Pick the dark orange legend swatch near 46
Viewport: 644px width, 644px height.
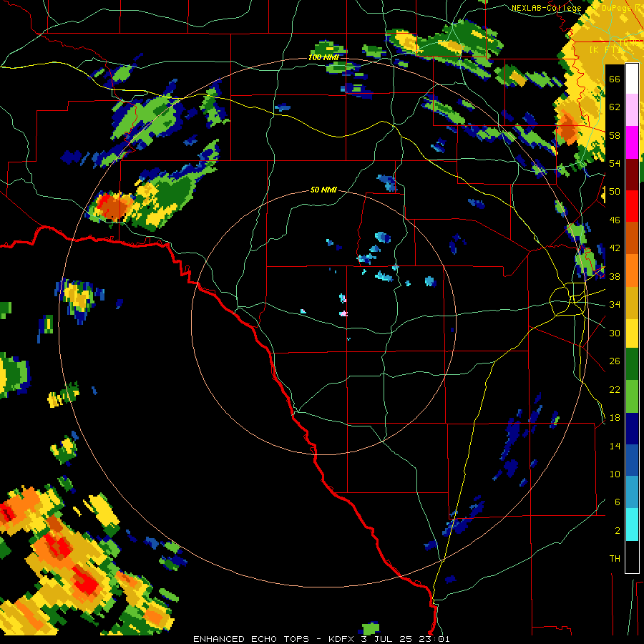pyautogui.click(x=632, y=238)
